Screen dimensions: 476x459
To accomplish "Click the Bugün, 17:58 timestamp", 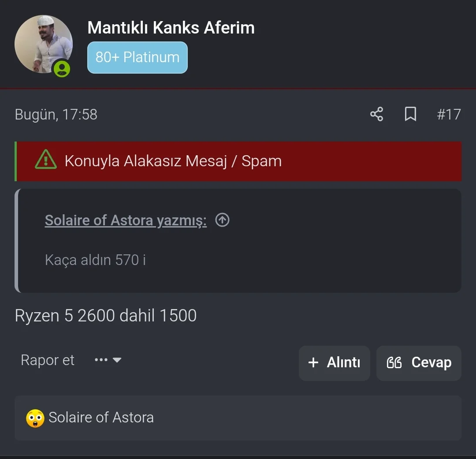I will click(x=56, y=115).
